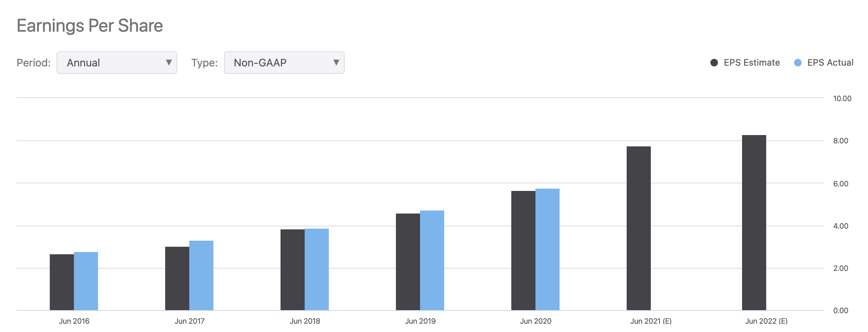The width and height of the screenshot is (868, 332).
Task: Select the Jun 2022 (E) estimate bar
Action: pyautogui.click(x=754, y=223)
